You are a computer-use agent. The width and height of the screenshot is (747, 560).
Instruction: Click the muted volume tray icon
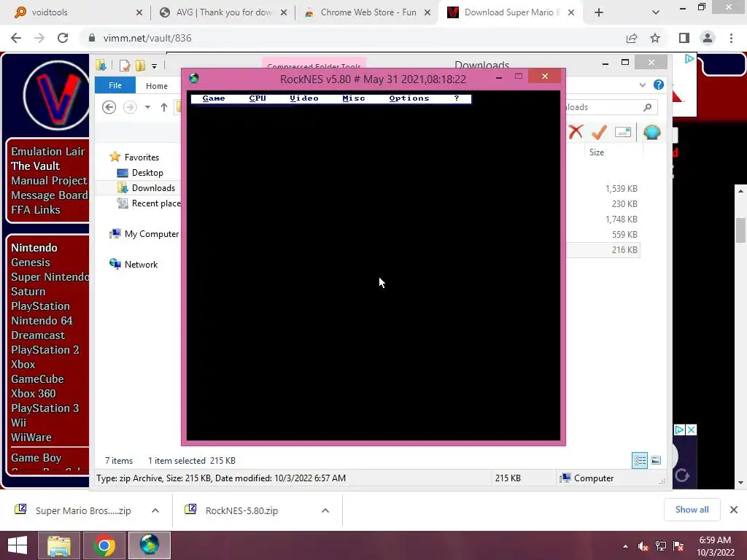[x=643, y=546]
